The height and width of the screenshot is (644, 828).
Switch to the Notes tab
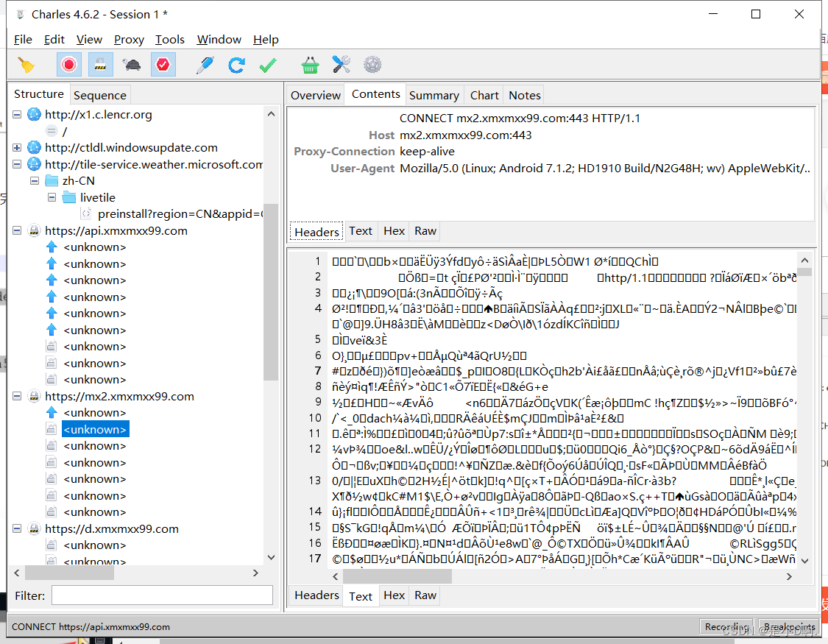coord(524,95)
